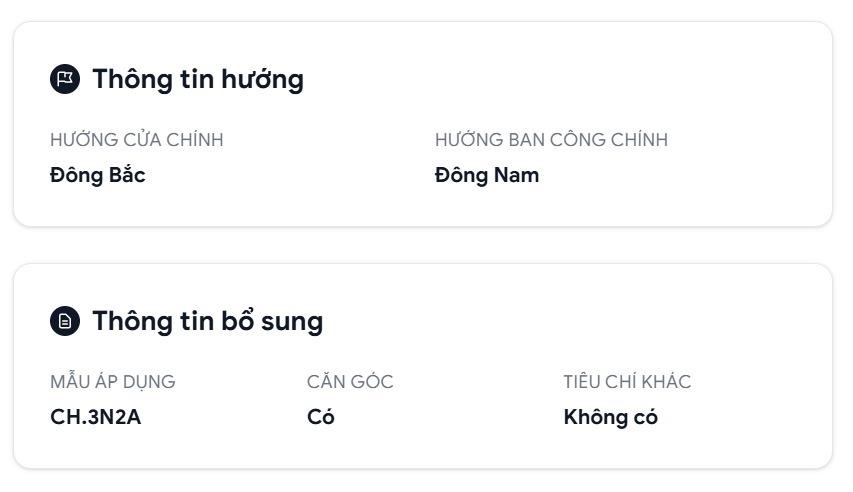The height and width of the screenshot is (492, 853).
Task: Select the "CH.3N2A" template code
Action: click(96, 417)
